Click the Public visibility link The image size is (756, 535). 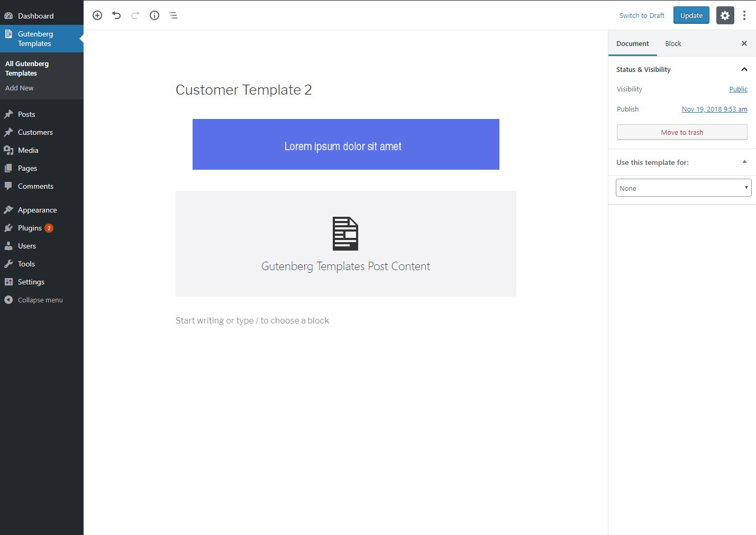[x=739, y=89]
